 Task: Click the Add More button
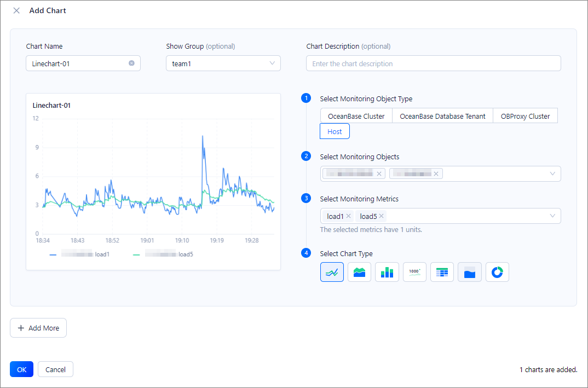pos(38,328)
